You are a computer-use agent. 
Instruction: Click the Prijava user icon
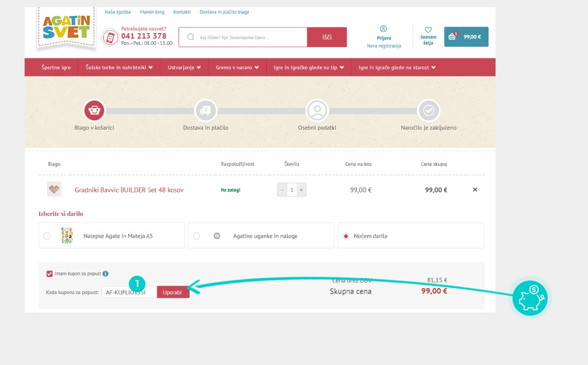coord(383,29)
